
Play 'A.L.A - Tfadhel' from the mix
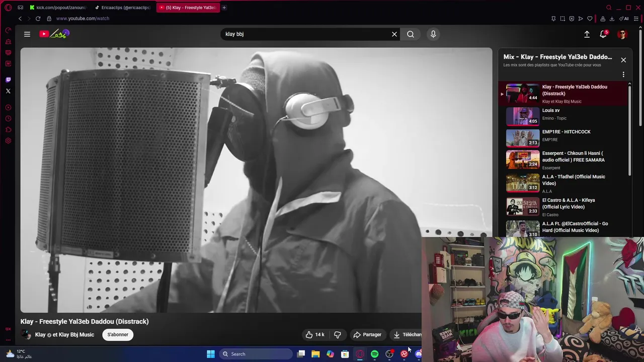point(563,183)
